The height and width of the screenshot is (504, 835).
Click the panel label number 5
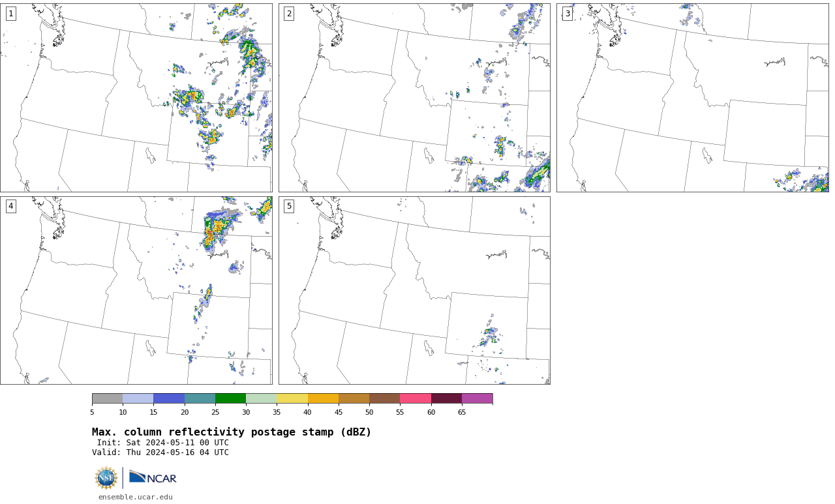click(x=289, y=206)
